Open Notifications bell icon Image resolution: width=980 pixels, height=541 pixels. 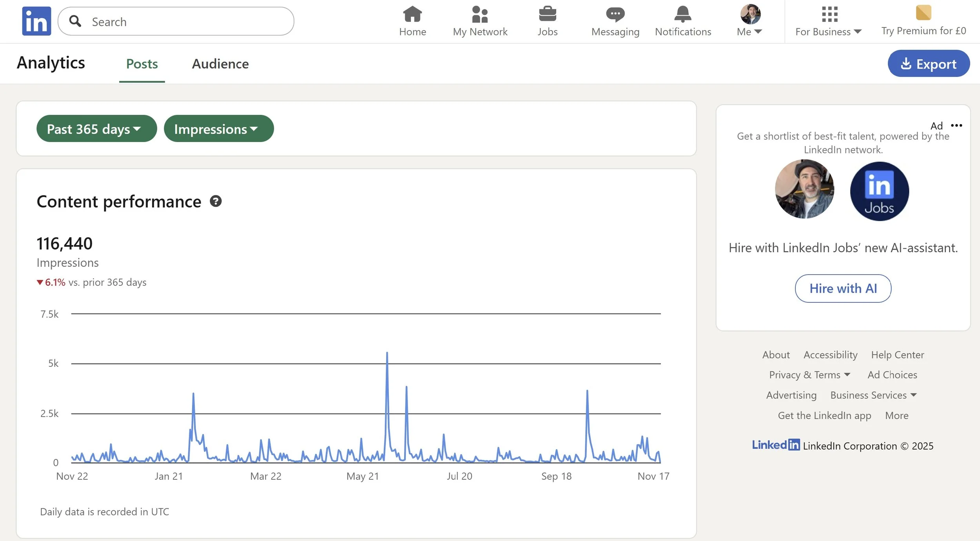coord(683,14)
